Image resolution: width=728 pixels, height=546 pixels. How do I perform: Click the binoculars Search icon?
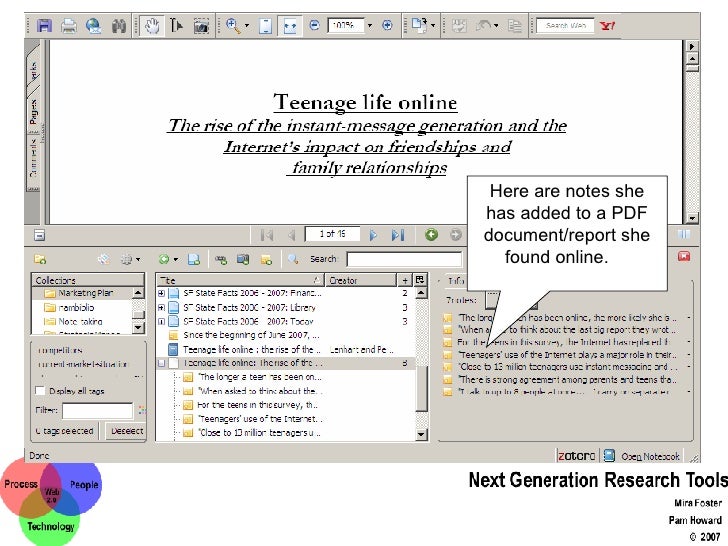[x=119, y=25]
